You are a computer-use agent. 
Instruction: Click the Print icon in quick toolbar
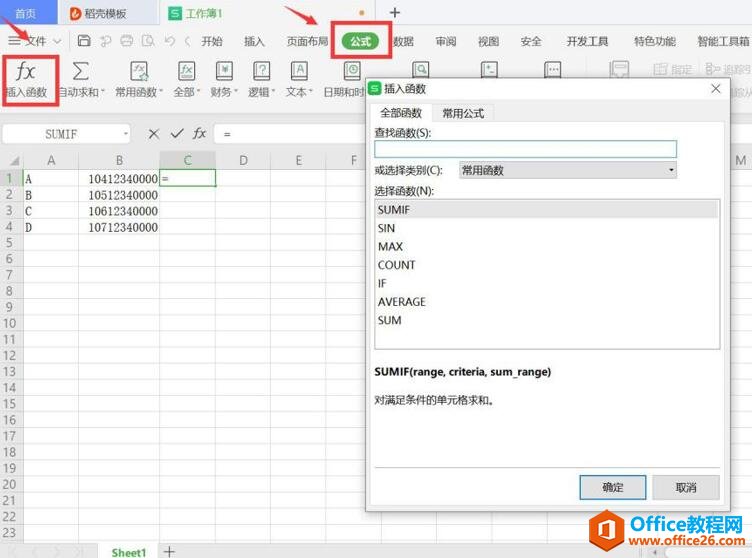(127, 41)
